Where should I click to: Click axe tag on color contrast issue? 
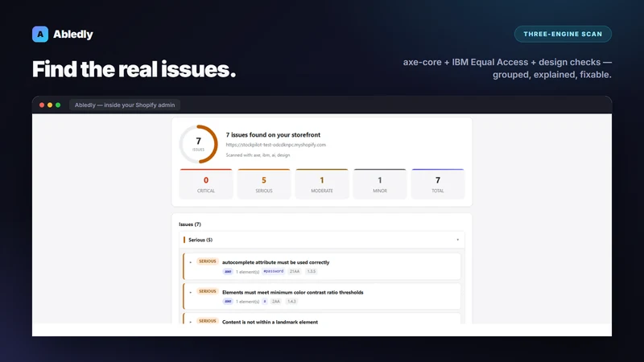click(228, 301)
